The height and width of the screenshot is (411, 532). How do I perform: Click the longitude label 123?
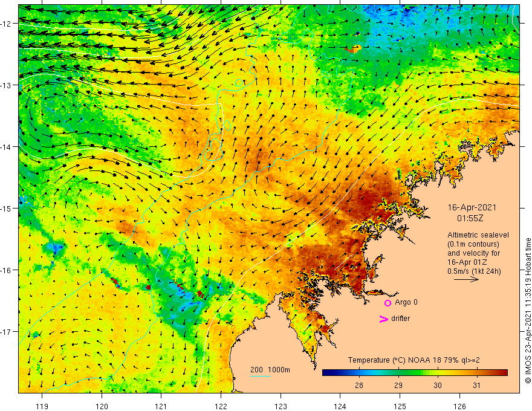coord(281,406)
